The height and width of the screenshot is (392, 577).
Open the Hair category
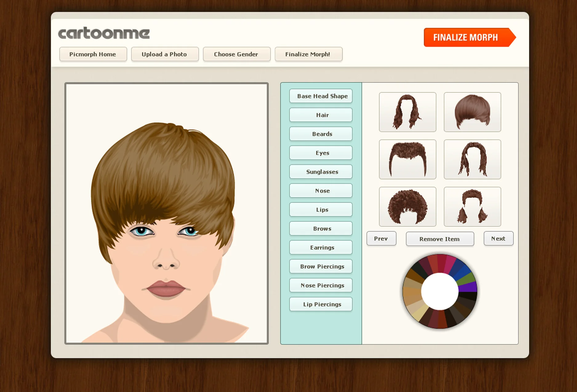321,115
